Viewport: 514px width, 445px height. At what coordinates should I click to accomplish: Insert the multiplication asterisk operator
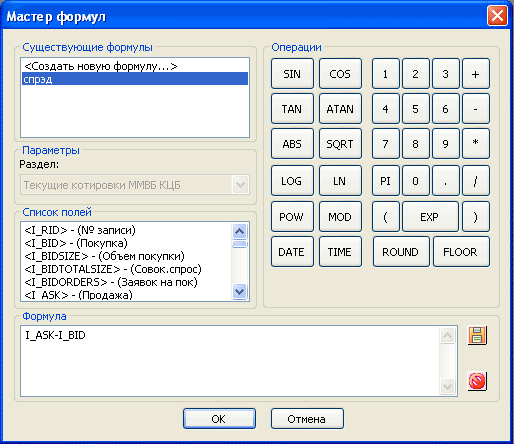[x=476, y=144]
